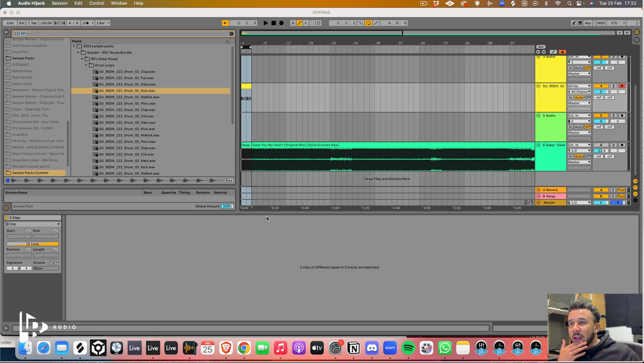This screenshot has height=363, width=644.
Task: Toggle the metronome button
Action: coord(87,23)
